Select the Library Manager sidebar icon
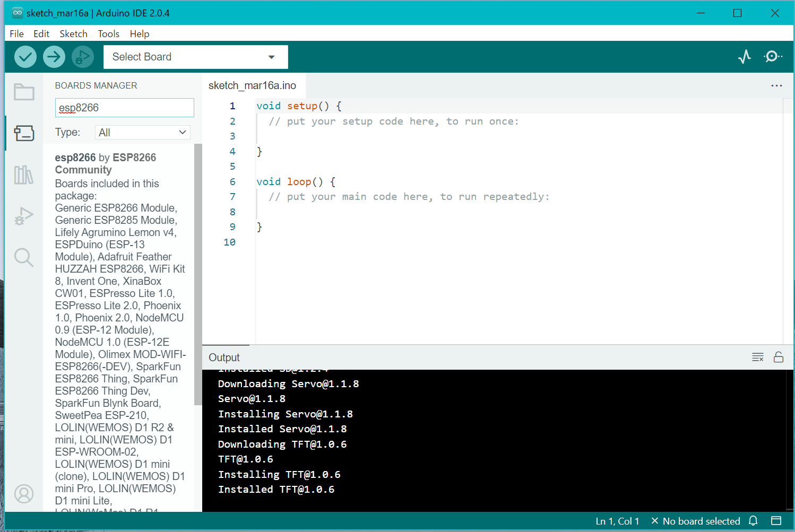 click(x=23, y=175)
